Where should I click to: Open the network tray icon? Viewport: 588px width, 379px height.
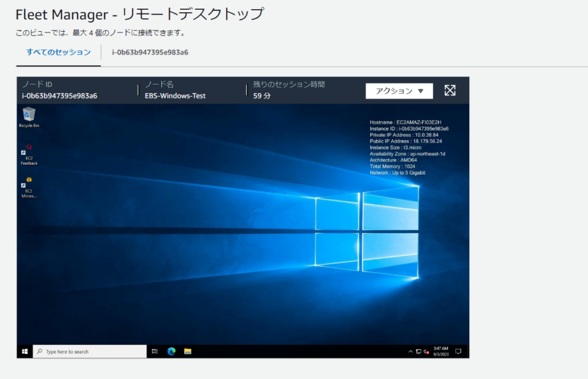click(418, 351)
